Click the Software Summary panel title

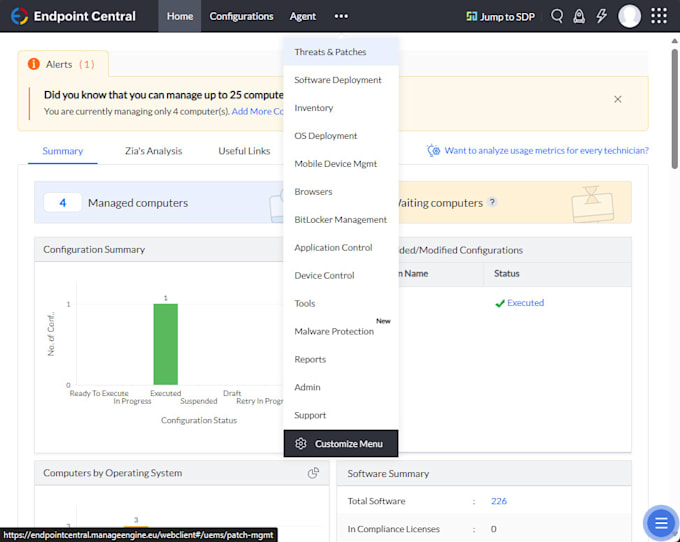tap(388, 473)
